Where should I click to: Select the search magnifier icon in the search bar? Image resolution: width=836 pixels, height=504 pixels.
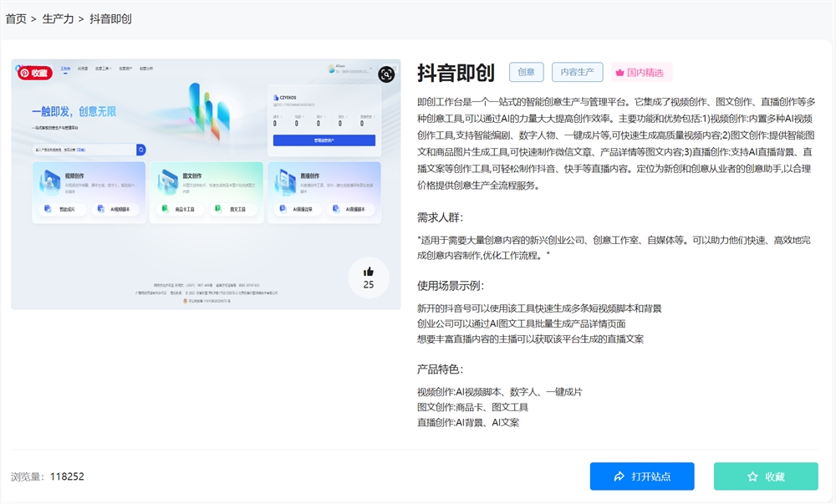click(x=141, y=149)
